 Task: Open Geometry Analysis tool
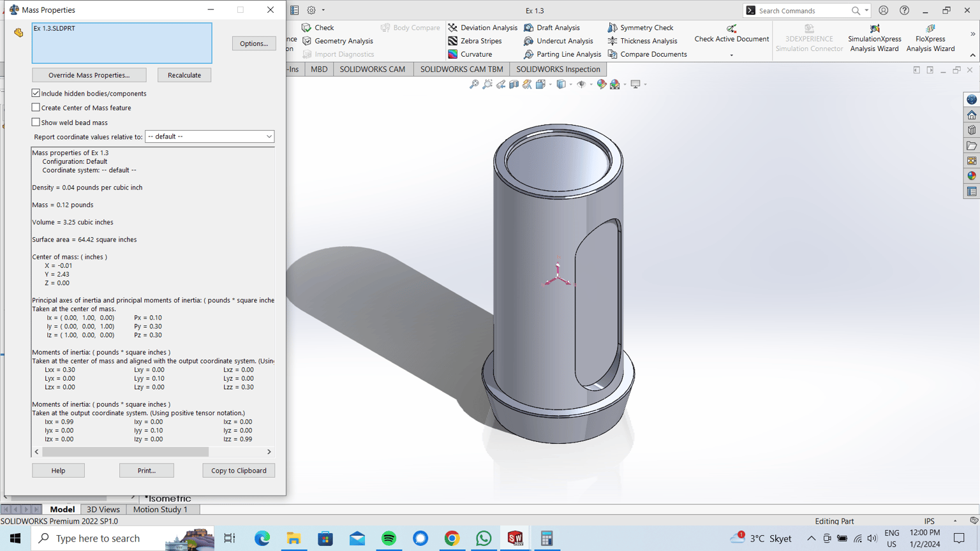(338, 41)
